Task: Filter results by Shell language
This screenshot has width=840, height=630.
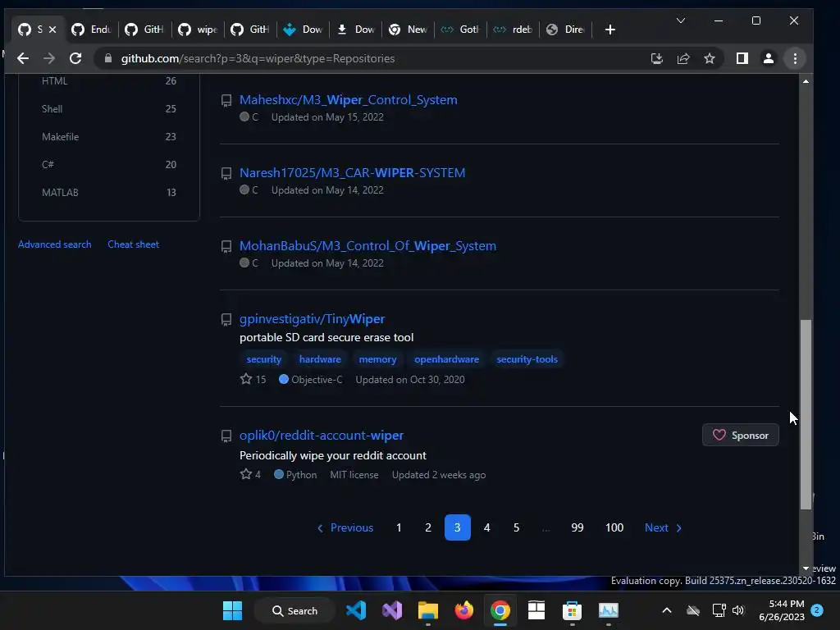Action: click(109, 109)
